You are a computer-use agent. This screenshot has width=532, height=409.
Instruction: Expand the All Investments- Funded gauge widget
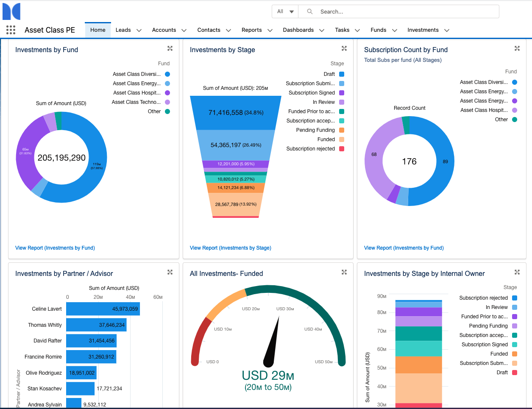pos(344,272)
